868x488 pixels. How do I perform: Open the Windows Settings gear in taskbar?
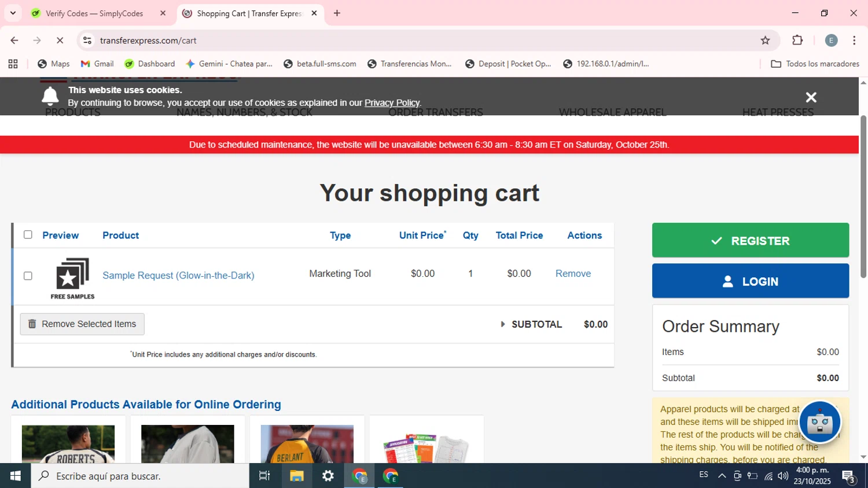(x=328, y=476)
